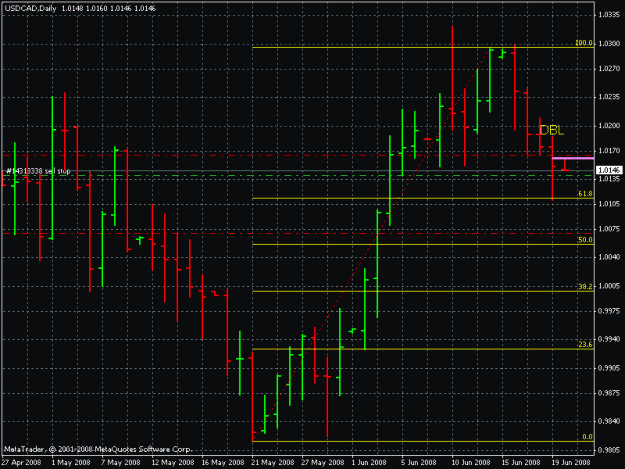
Task: Click the 0.9905 price axis label
Action: [609, 368]
